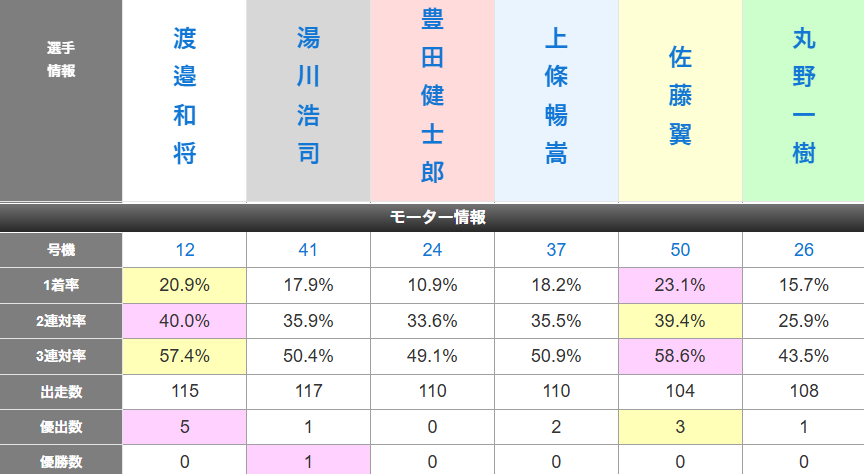The width and height of the screenshot is (864, 474).
Task: Click the 選手情報 header cell
Action: click(61, 100)
